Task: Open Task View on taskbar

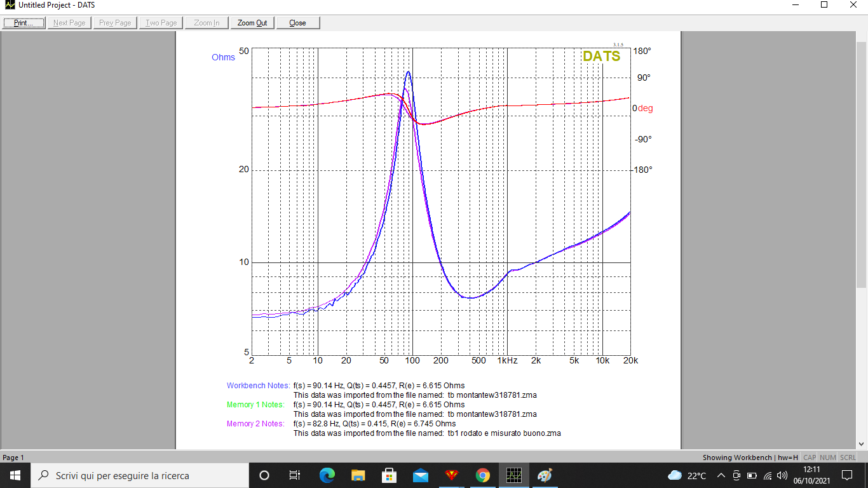Action: tap(295, 475)
